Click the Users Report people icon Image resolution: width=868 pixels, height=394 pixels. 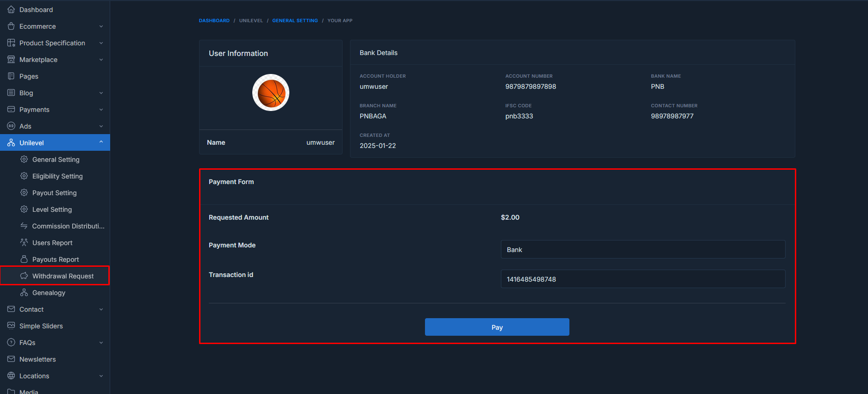pyautogui.click(x=24, y=243)
